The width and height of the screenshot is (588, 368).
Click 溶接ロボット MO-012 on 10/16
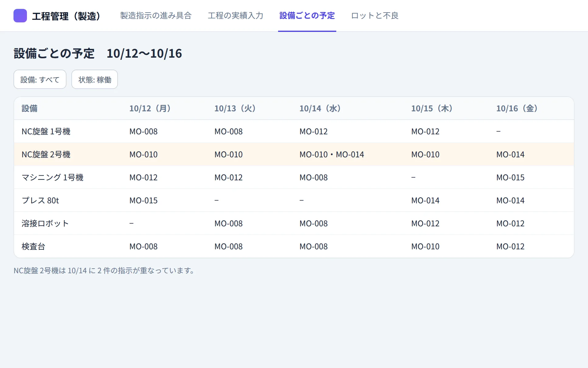(x=510, y=223)
